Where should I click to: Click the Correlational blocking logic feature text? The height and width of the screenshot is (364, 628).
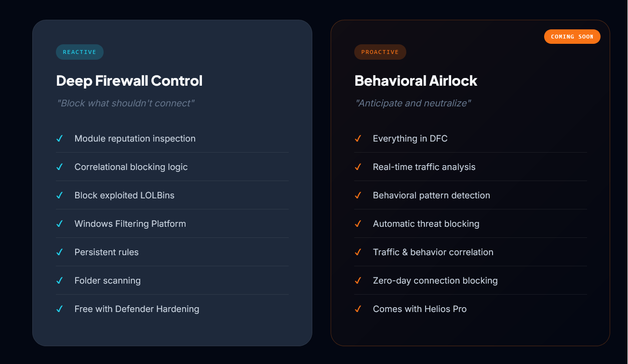(131, 167)
